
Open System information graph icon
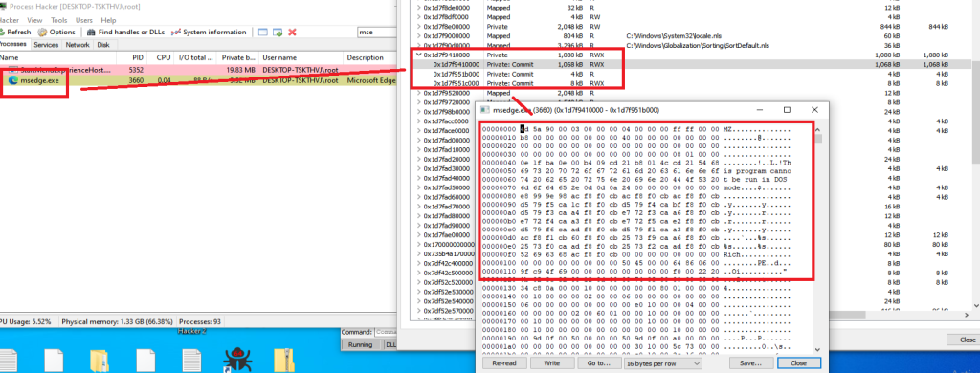point(177,32)
